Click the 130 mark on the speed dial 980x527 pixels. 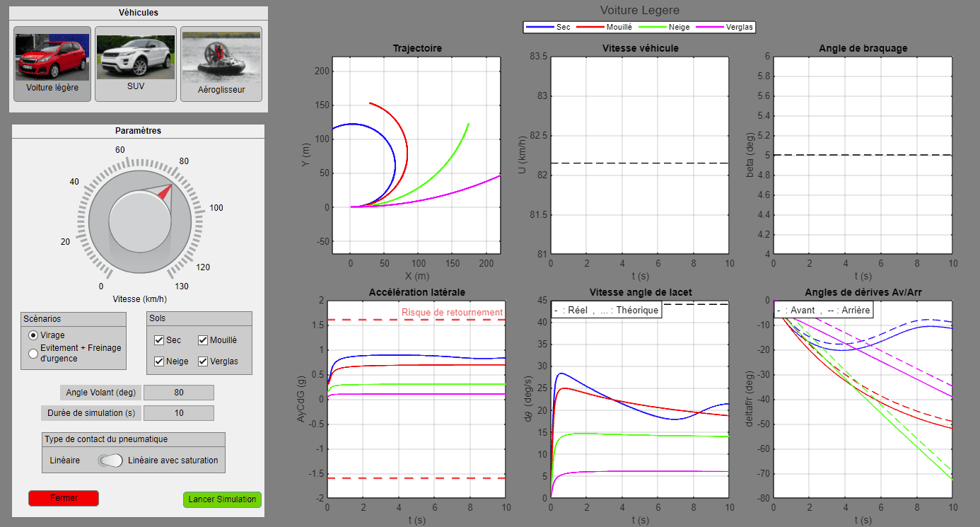[x=182, y=286]
